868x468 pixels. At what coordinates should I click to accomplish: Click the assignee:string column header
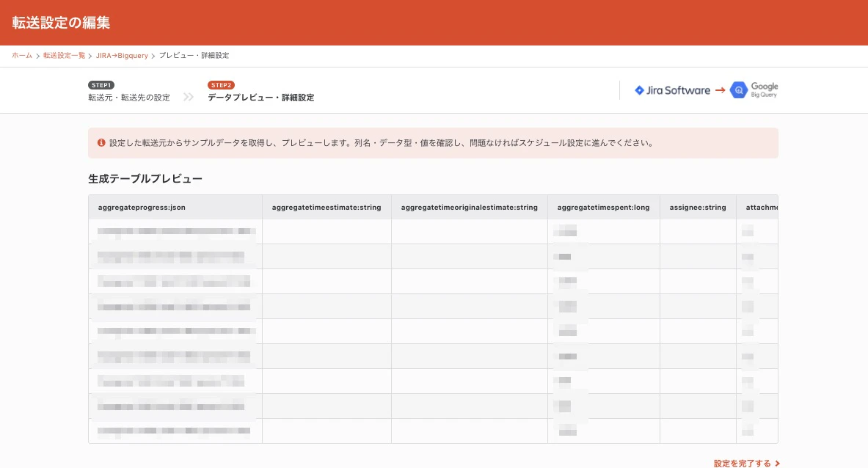point(698,208)
